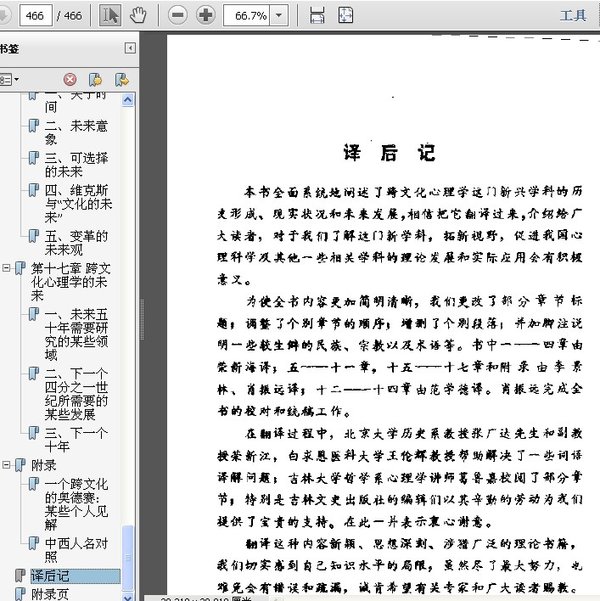Delete the selected bookmark (red icon)

[x=70, y=79]
